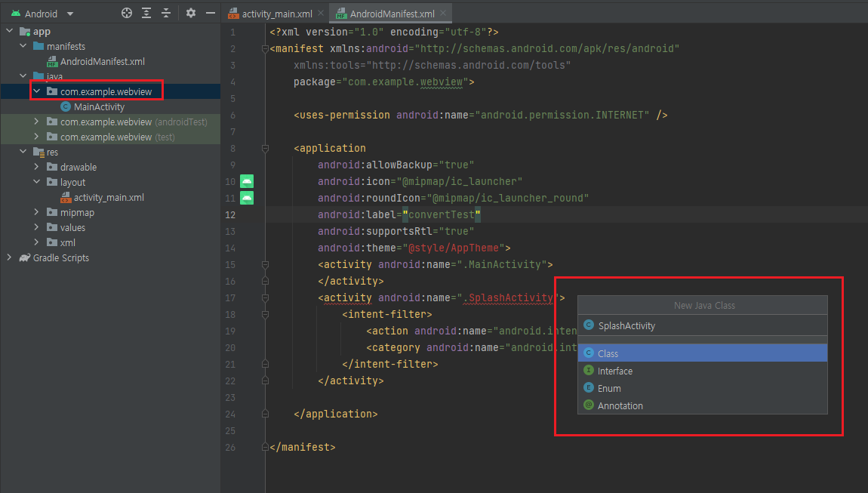Collapse the com.example.webview package

coord(36,91)
